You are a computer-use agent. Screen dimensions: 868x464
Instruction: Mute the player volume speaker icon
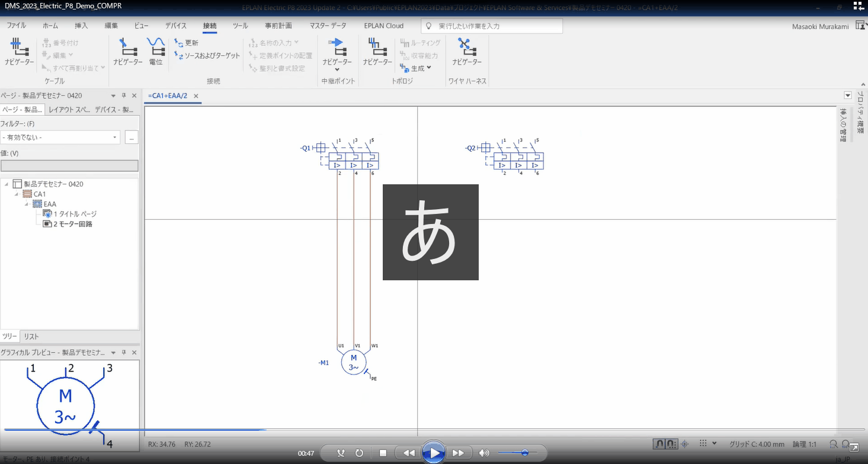tap(484, 453)
